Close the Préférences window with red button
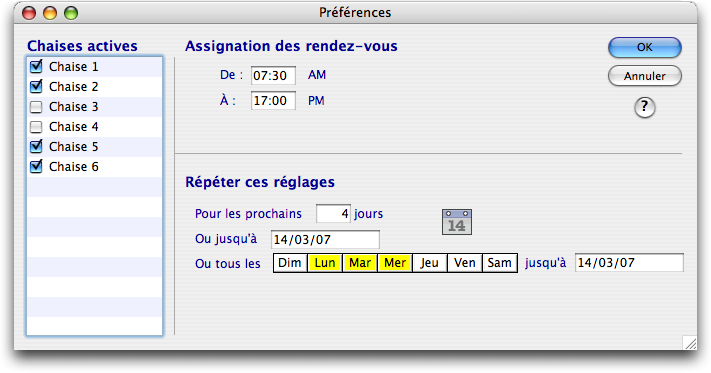 click(29, 13)
